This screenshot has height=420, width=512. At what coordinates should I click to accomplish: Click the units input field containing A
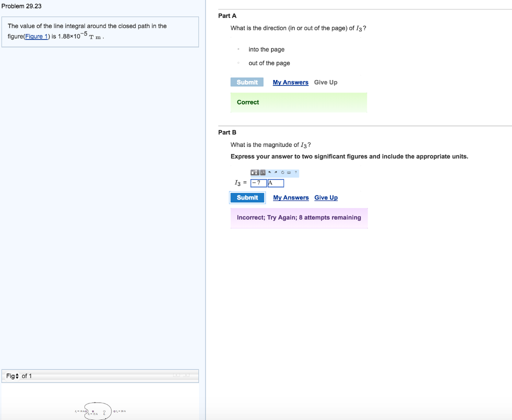pos(275,183)
